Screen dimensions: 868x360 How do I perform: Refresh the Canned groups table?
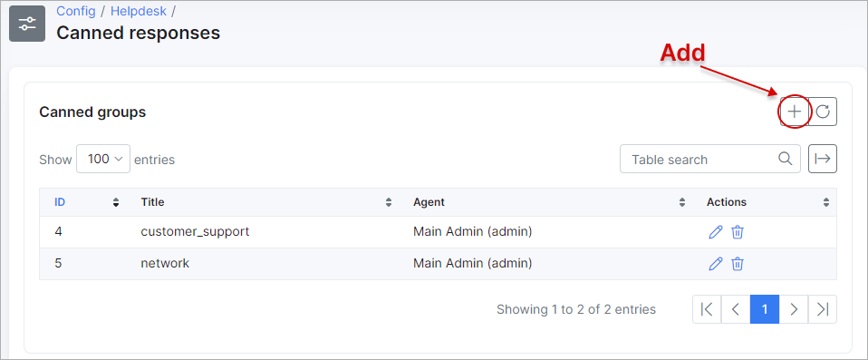[x=823, y=112]
